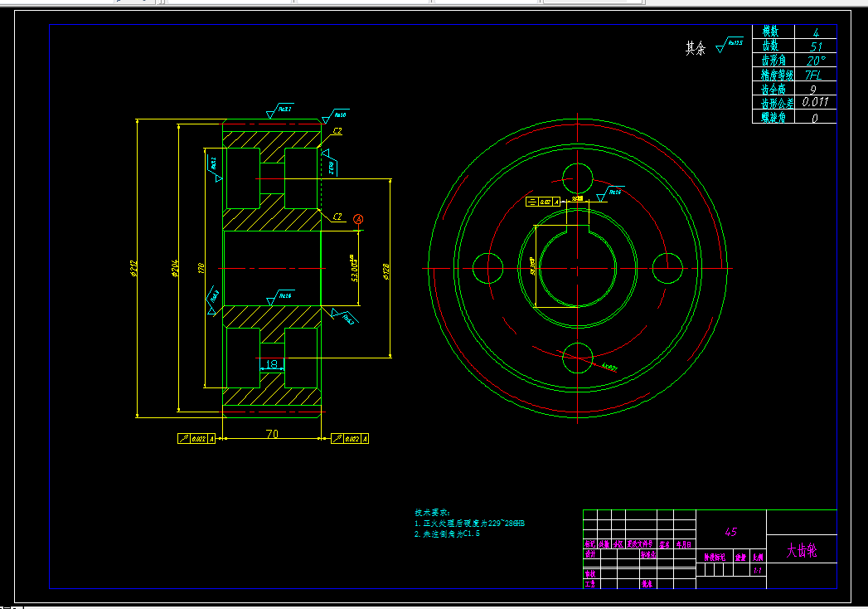
Task: Select the 正火处理后硬度为229~286HB note
Action: (469, 523)
